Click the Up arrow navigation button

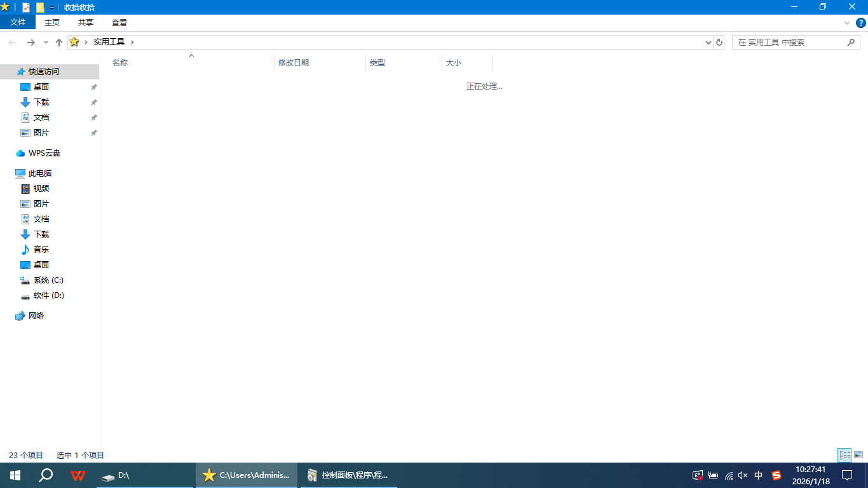tap(59, 42)
